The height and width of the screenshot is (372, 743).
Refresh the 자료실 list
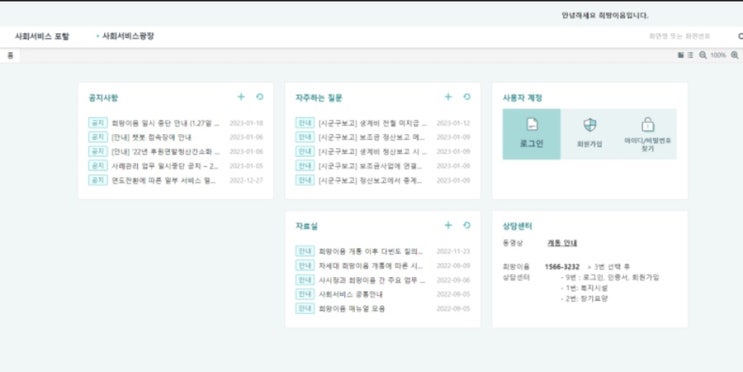coord(467,225)
